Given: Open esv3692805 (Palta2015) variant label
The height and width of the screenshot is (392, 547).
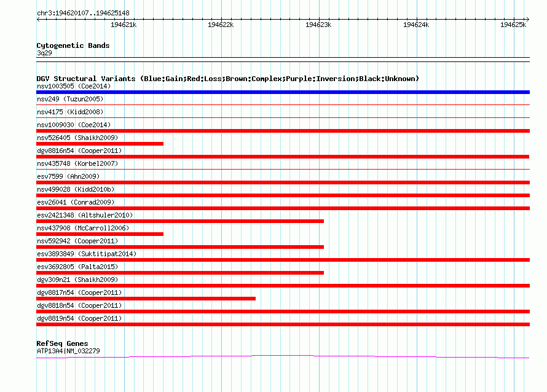Looking at the screenshot, I should tap(77, 267).
